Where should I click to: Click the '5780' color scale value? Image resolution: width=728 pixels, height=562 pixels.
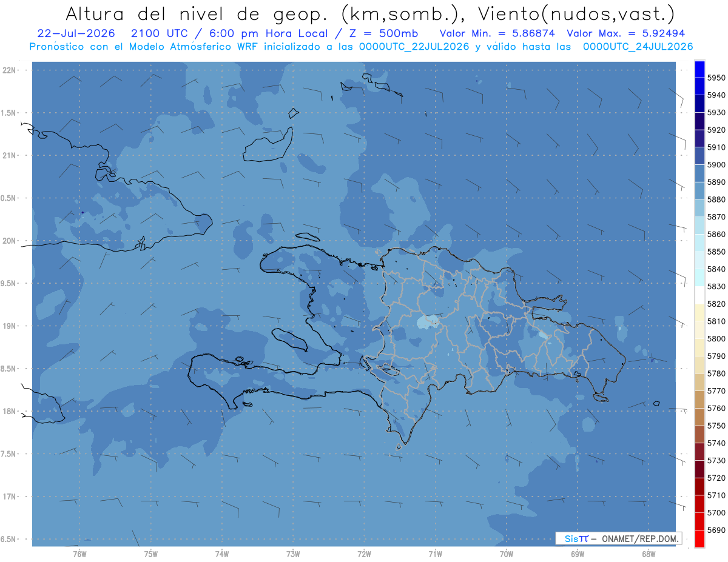tap(716, 373)
